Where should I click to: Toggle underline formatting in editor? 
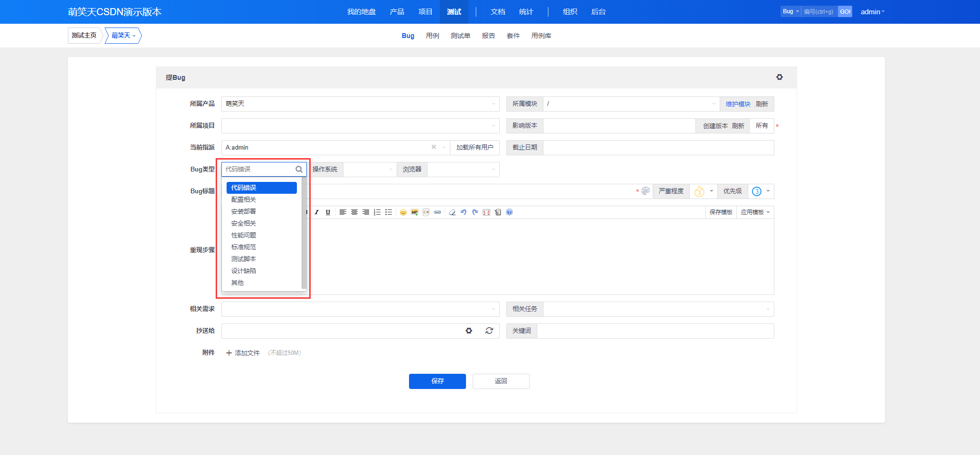(x=328, y=212)
